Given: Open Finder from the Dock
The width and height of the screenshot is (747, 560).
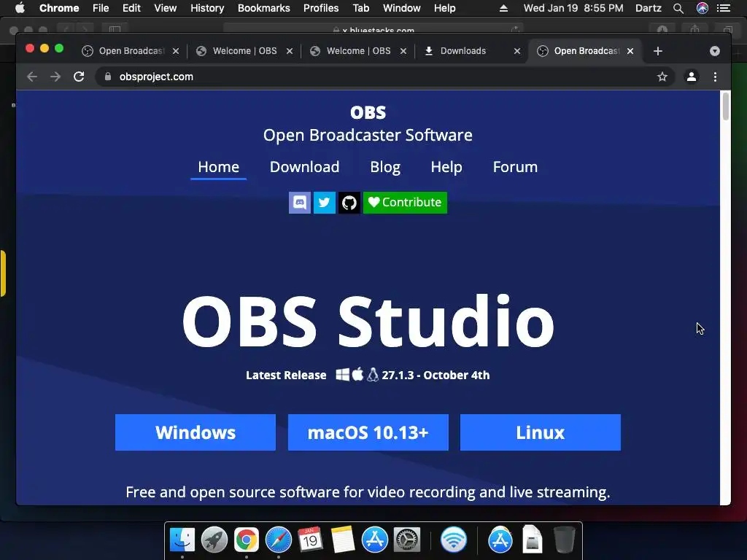Looking at the screenshot, I should (182, 540).
